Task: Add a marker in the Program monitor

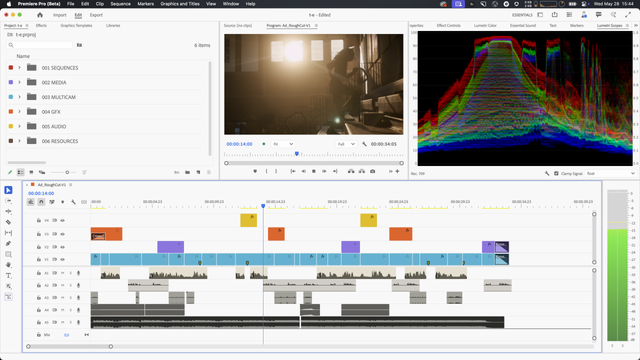Action: (255, 171)
